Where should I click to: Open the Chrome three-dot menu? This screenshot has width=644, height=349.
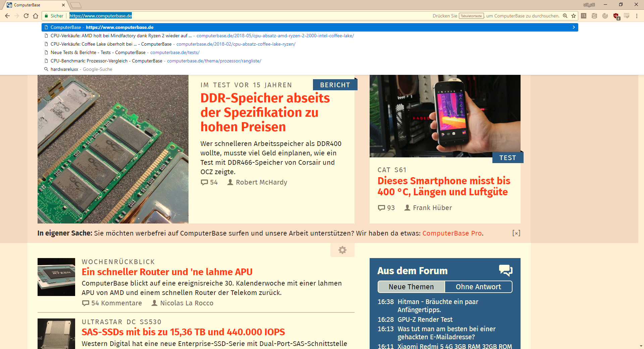click(x=637, y=16)
